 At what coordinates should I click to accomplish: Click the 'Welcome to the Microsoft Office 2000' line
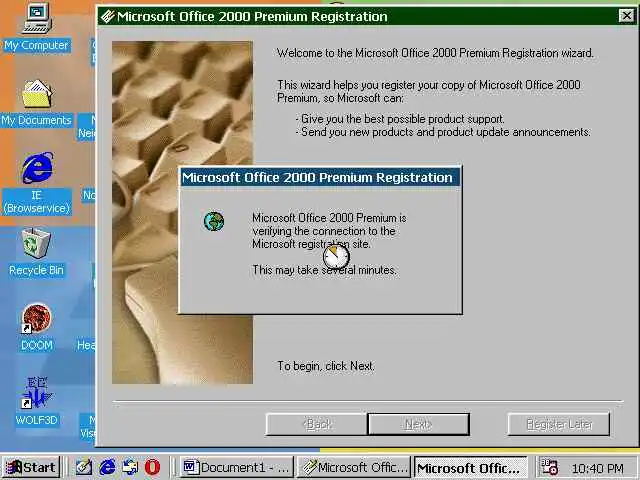pos(435,53)
